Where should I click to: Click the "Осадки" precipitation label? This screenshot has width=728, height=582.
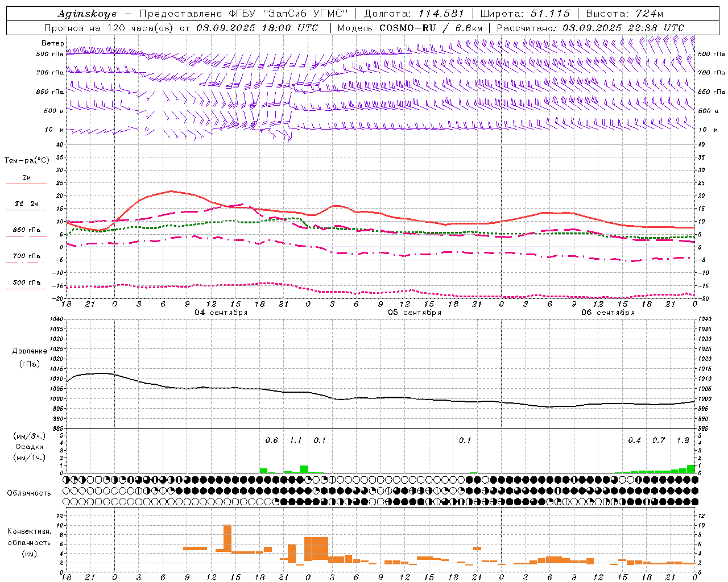pos(29,447)
